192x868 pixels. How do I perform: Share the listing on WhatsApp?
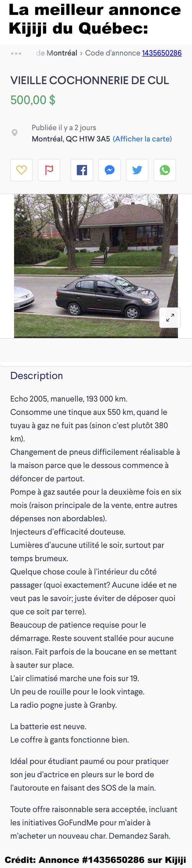tap(165, 170)
